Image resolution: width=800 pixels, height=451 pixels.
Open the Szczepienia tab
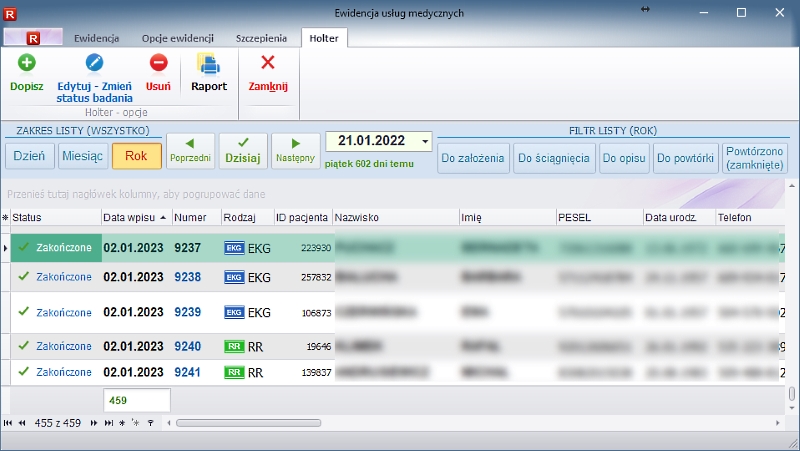pyautogui.click(x=262, y=38)
